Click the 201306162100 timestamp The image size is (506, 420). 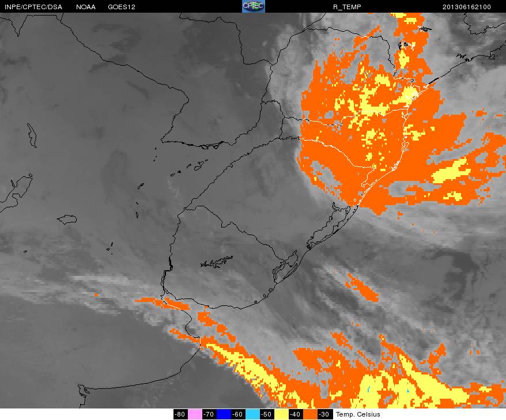coord(467,7)
